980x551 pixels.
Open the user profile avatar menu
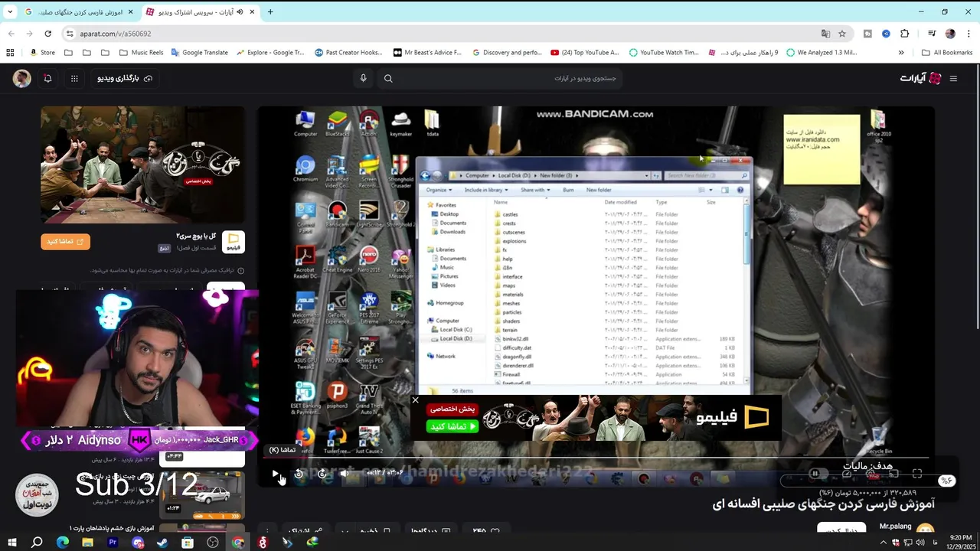[21, 78]
